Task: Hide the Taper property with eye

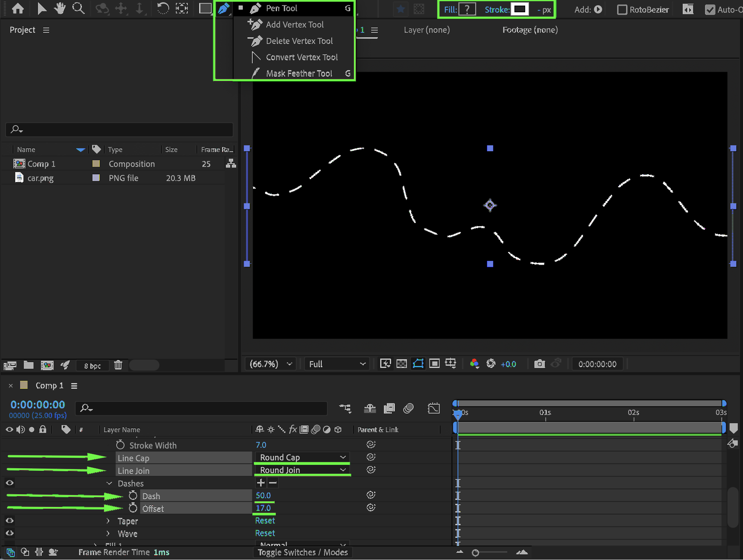Action: (x=10, y=521)
